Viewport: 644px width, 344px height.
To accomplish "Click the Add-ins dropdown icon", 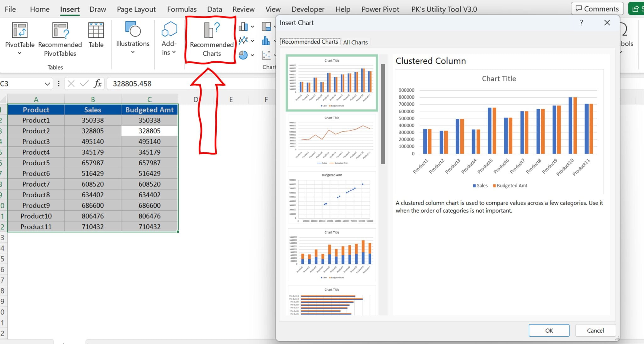I will [x=174, y=53].
